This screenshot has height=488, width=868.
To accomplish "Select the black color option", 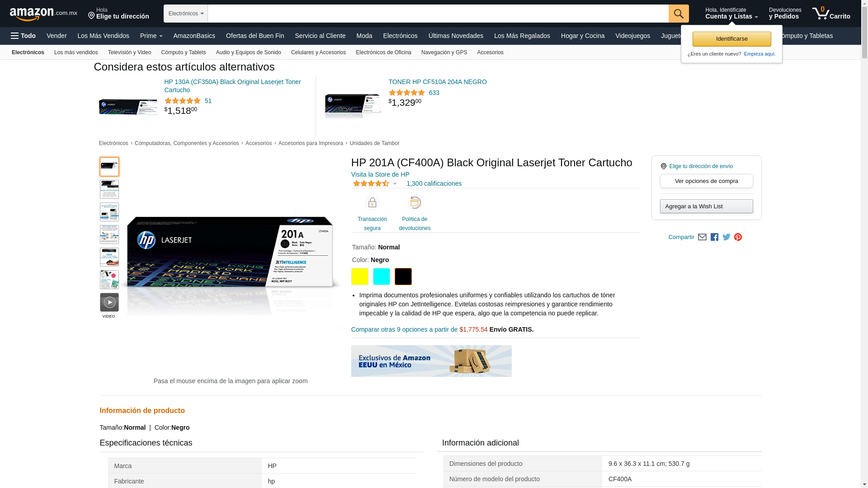I will pos(403,277).
